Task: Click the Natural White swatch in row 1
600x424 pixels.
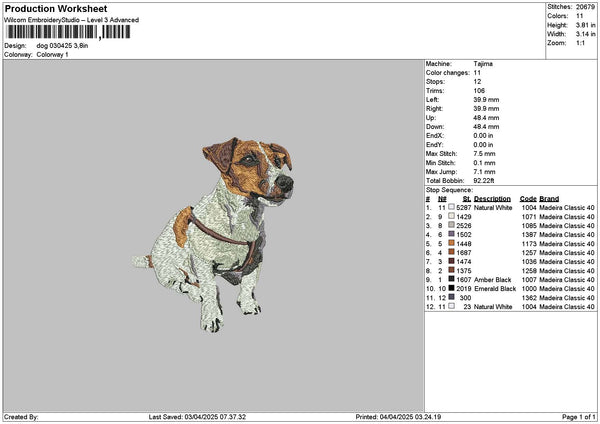Action: click(x=452, y=208)
